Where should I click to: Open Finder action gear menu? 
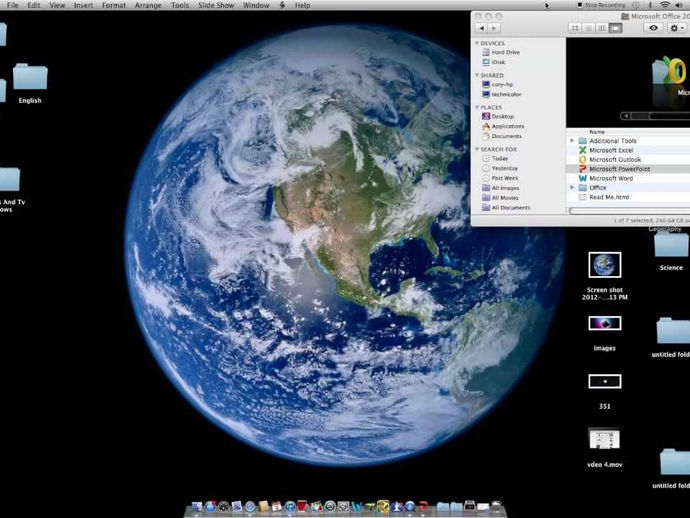pos(676,28)
